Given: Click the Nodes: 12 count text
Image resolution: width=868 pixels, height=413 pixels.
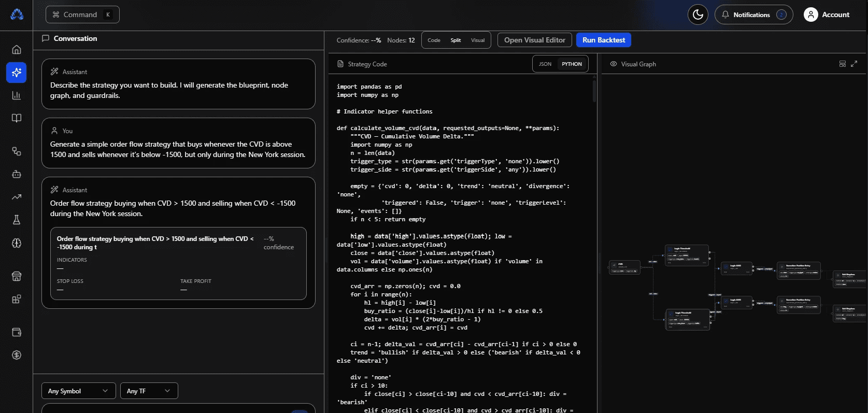Looking at the screenshot, I should [401, 40].
